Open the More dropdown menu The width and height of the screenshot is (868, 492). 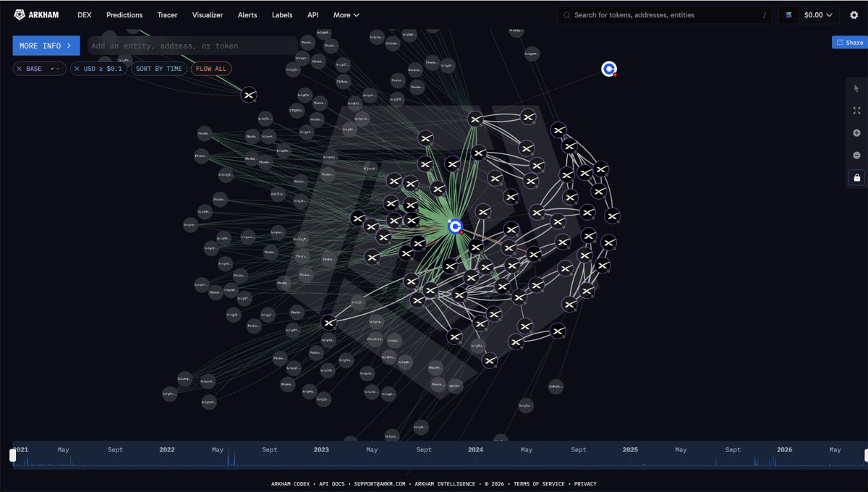coord(346,14)
